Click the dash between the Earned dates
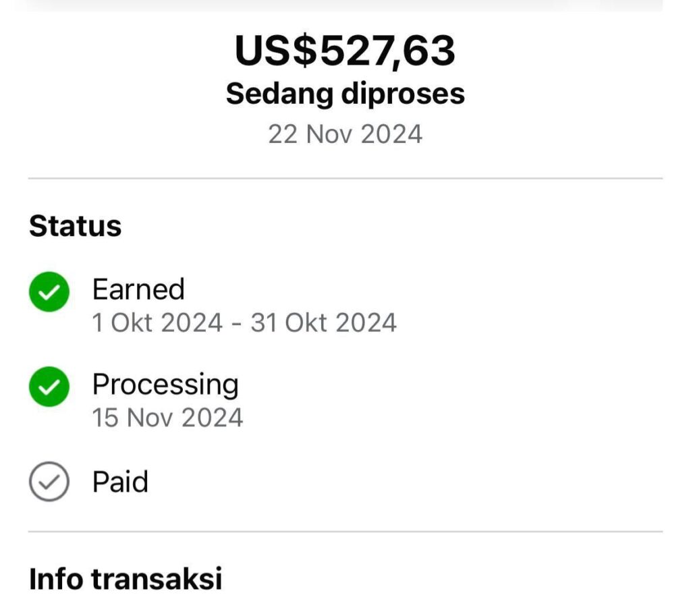 [237, 324]
